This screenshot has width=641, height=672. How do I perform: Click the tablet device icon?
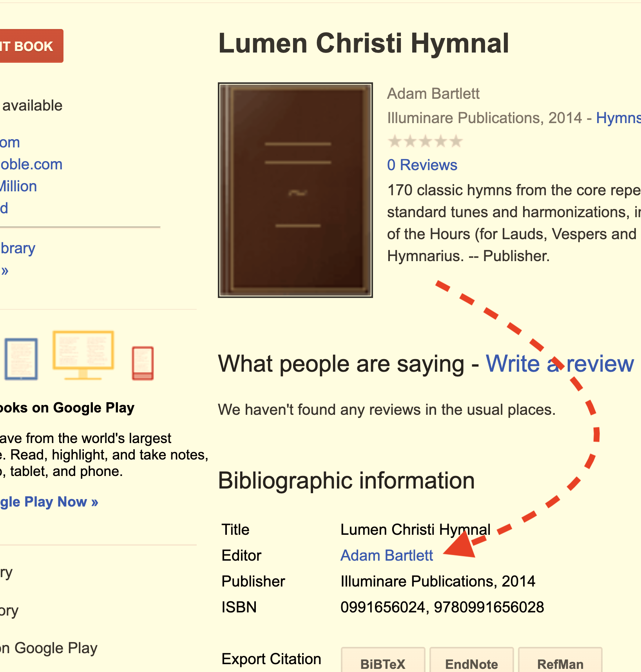click(21, 359)
